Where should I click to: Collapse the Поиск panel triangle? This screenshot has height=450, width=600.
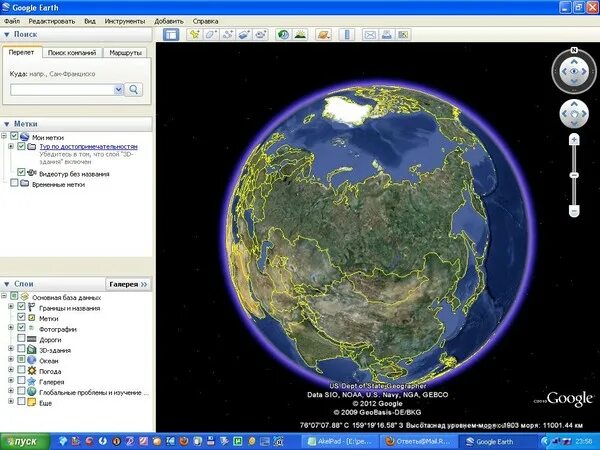pyautogui.click(x=7, y=35)
